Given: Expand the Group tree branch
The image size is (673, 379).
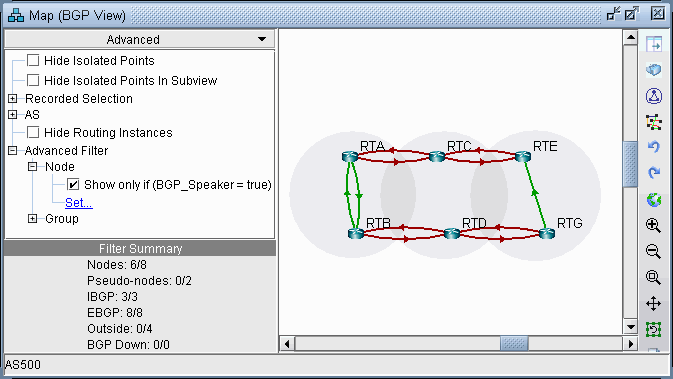Looking at the screenshot, I should [x=33, y=218].
